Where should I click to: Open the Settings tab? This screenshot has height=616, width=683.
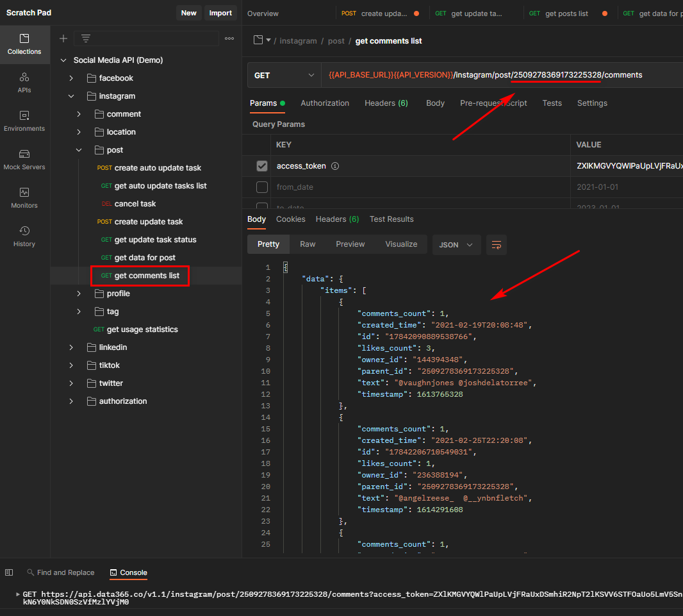coord(592,103)
